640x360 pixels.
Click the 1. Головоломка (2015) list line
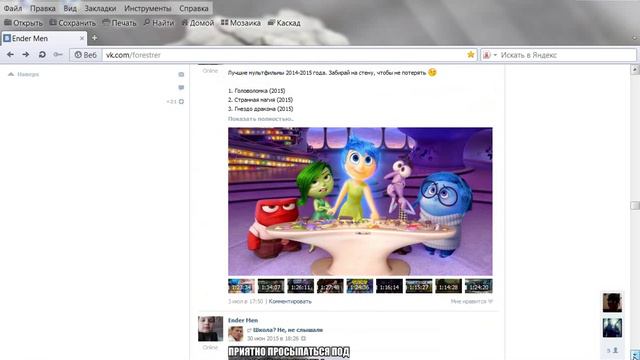257,91
